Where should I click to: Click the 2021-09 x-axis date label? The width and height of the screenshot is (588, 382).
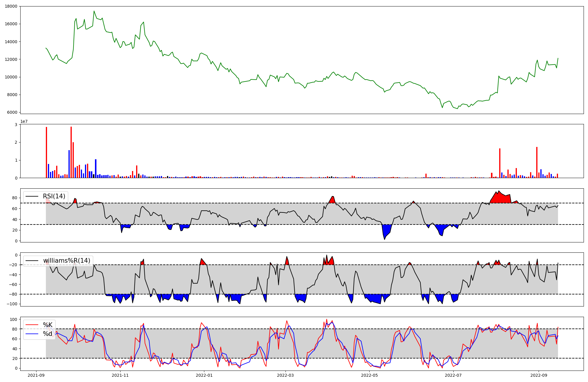36,375
